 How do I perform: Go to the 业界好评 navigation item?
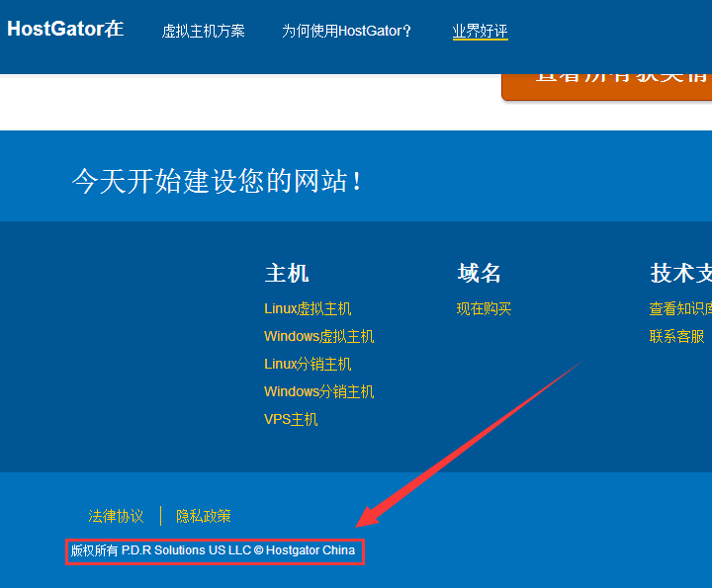coord(480,31)
